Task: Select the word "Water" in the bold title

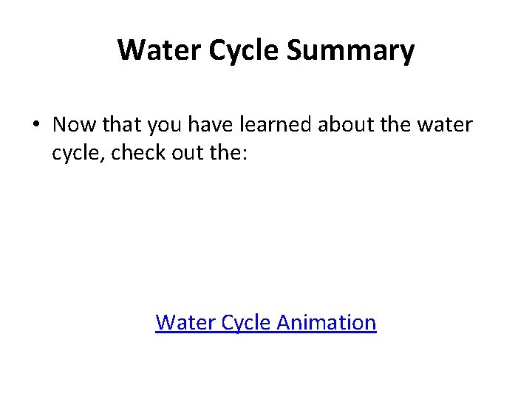Action: click(159, 50)
